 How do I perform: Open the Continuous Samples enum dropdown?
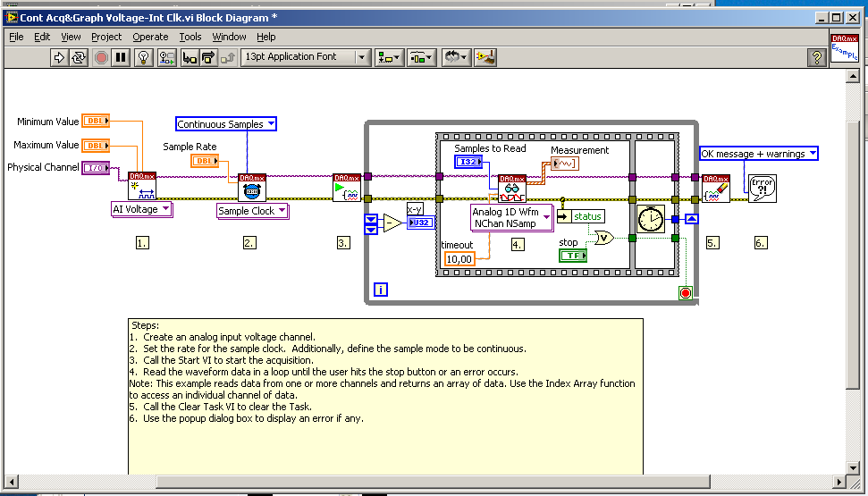[226, 124]
